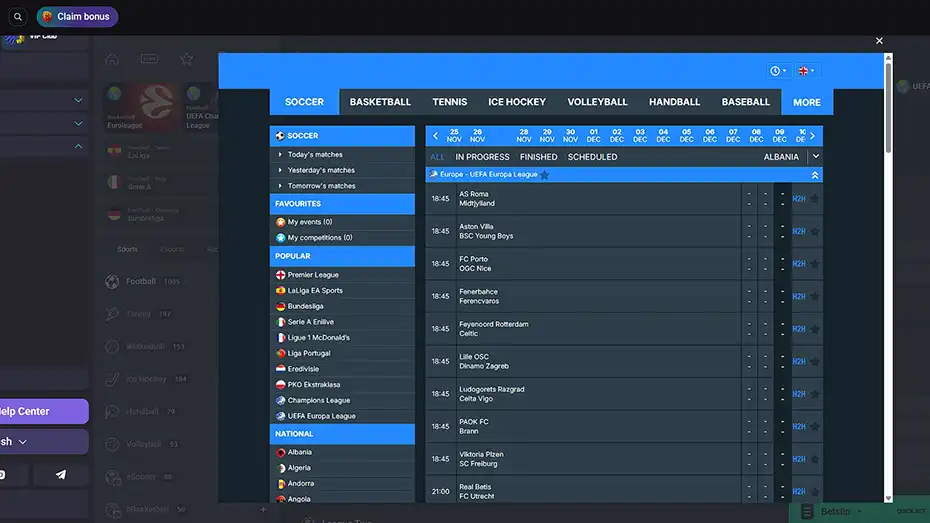Open H2H for Lille OSC vs Dinamo Zagreb
Image resolution: width=930 pixels, height=523 pixels.
click(x=799, y=362)
